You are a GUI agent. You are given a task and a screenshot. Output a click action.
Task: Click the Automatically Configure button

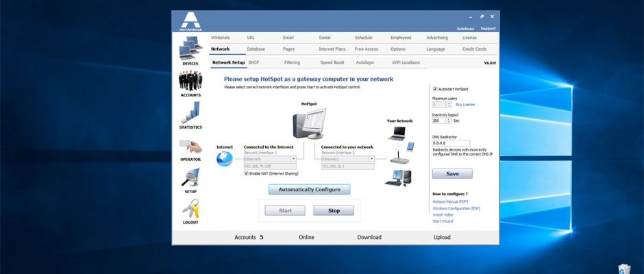pyautogui.click(x=309, y=189)
